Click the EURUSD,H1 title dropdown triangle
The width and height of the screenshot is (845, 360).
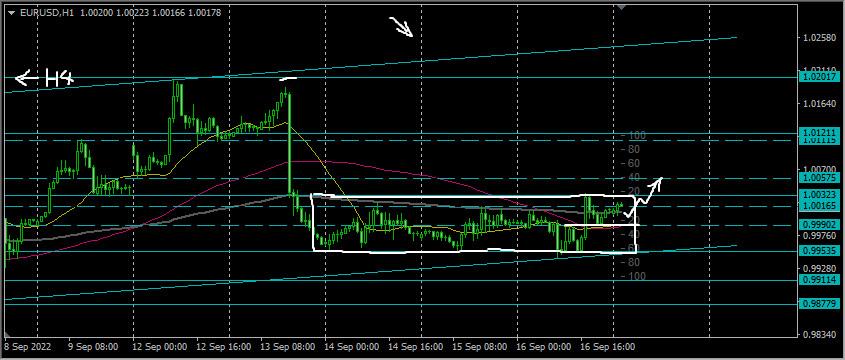(12, 12)
